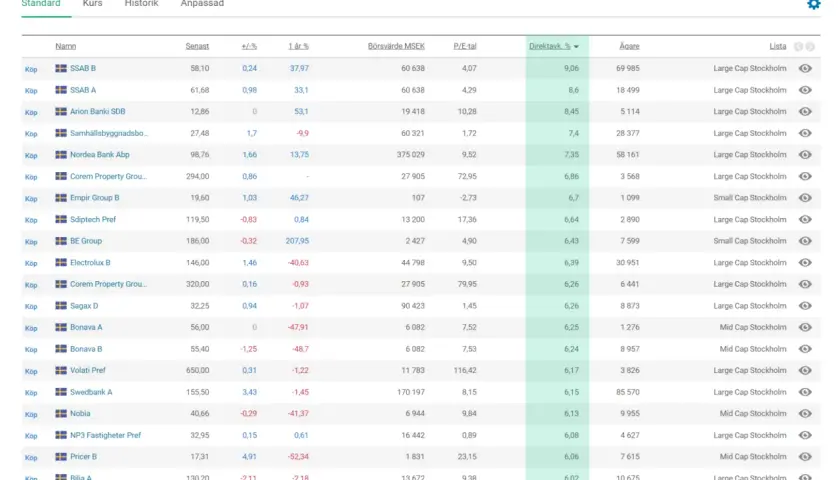Image resolution: width=840 pixels, height=480 pixels.
Task: Click the Swedish flag icon for Swedbank A
Action: point(61,392)
